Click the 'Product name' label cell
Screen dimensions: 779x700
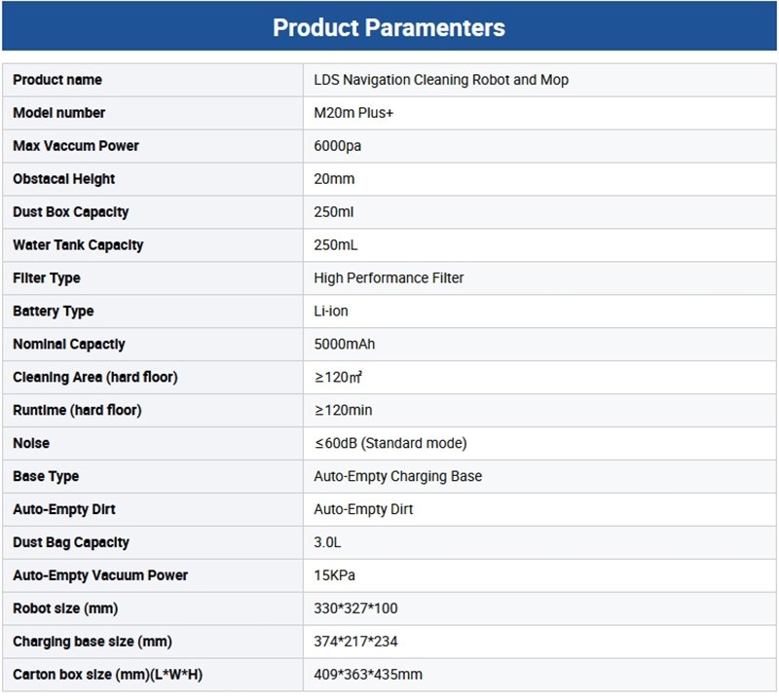(x=57, y=80)
